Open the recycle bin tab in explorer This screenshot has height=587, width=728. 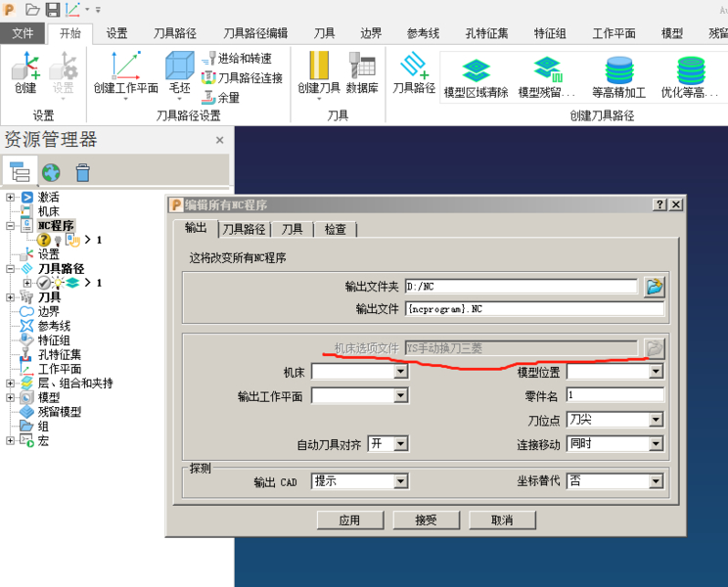tap(82, 172)
